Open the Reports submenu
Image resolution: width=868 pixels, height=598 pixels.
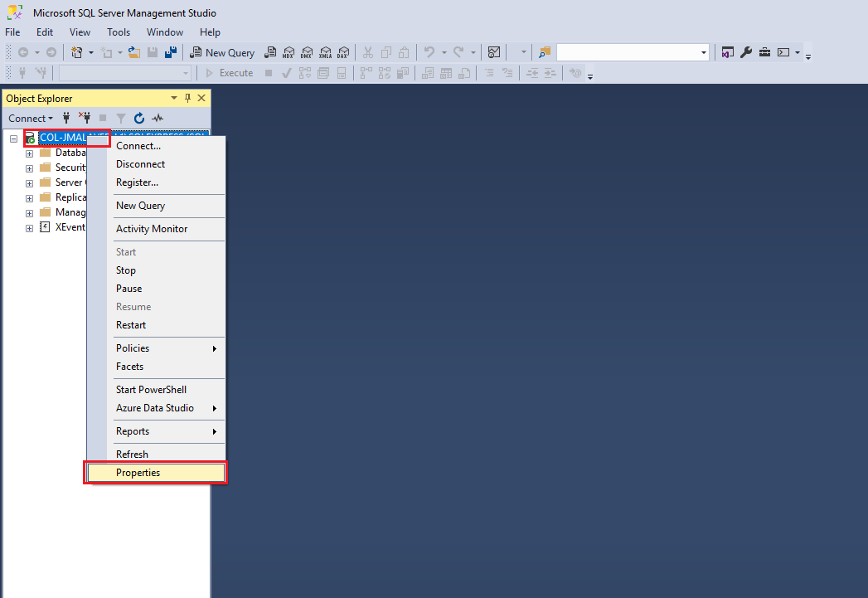(156, 431)
